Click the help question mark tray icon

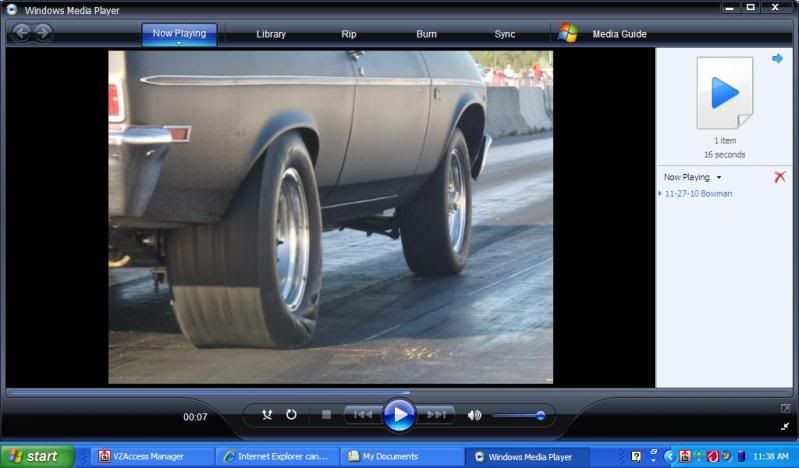coord(636,456)
